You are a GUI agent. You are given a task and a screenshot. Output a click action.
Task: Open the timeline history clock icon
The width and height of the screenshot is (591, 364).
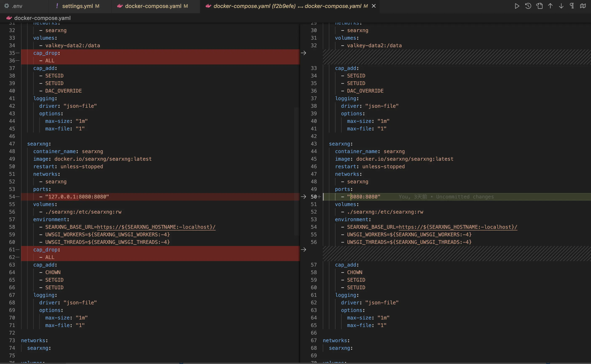(528, 6)
